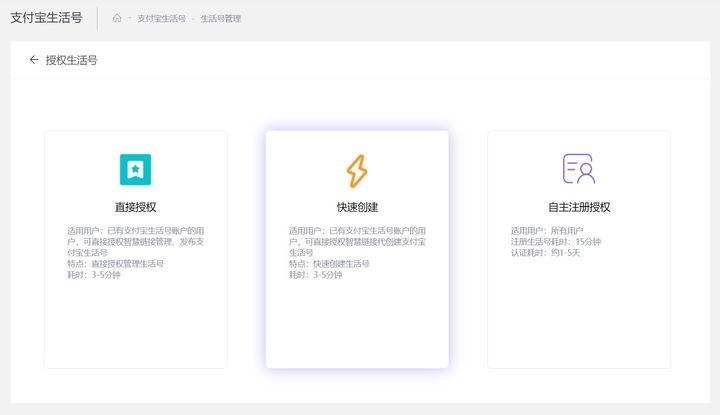Click the 特点：直接授权管理生活号 text
The width and height of the screenshot is (720, 415).
click(115, 264)
